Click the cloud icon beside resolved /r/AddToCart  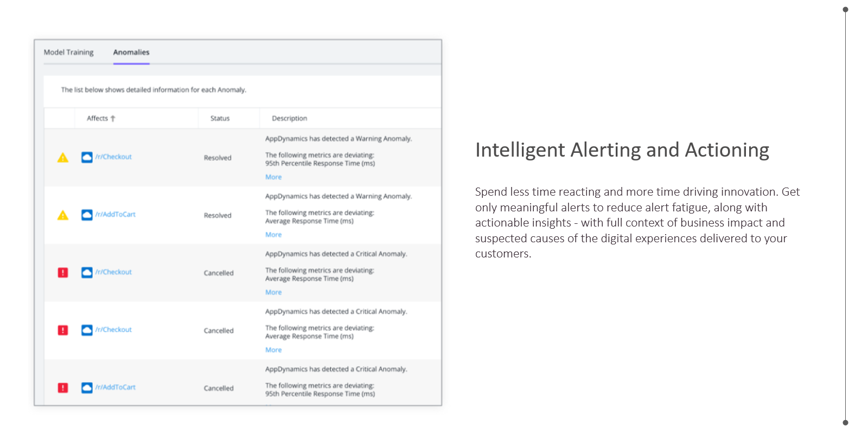[x=87, y=215]
